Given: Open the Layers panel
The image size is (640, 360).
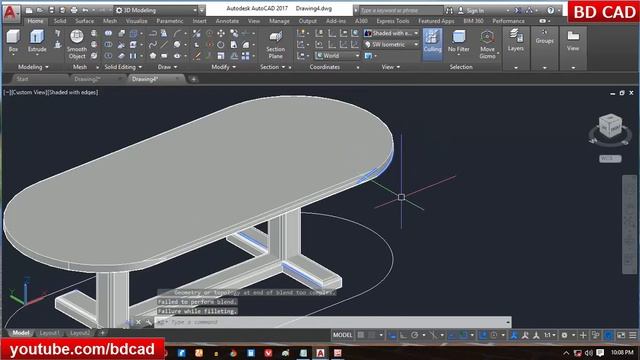Looking at the screenshot, I should click(x=516, y=40).
